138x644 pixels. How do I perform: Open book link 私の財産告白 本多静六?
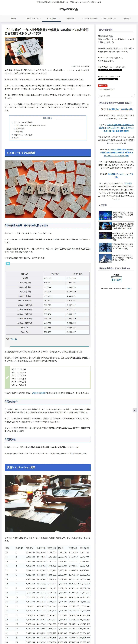[120, 109]
